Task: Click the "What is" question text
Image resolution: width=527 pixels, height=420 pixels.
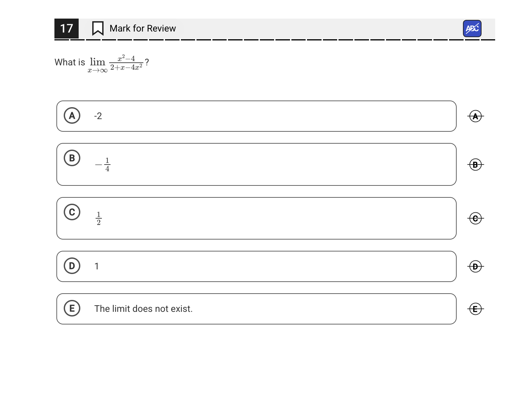Action: click(70, 62)
